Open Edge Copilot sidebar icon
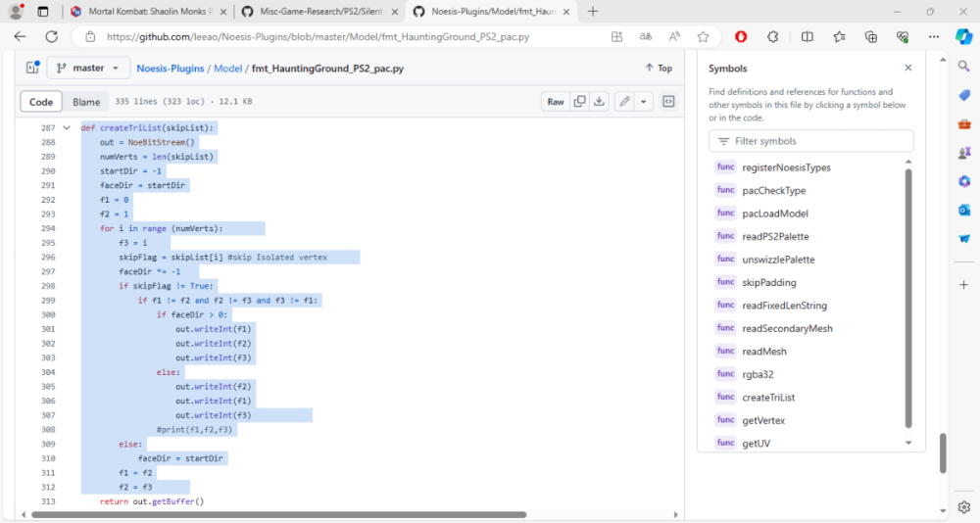 pos(963,36)
